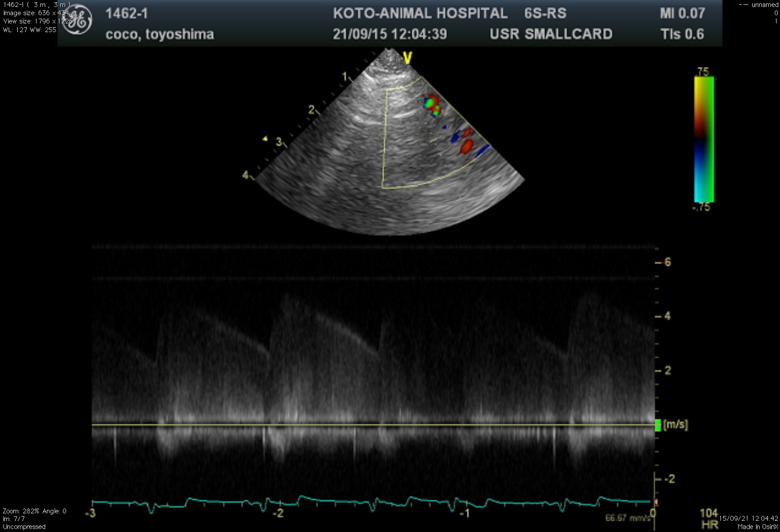Click the 'USR SMALLCARD' preset label
Image resolution: width=780 pixels, height=532 pixels.
[x=551, y=34]
